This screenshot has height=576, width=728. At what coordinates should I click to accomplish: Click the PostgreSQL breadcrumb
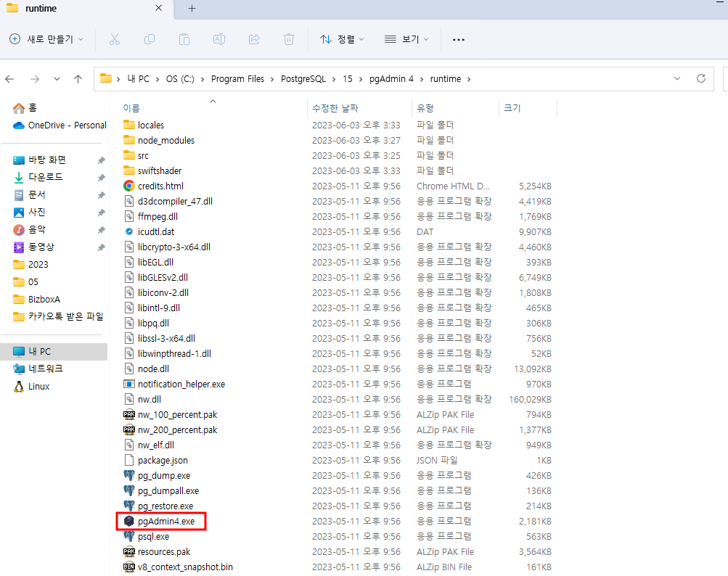(303, 79)
